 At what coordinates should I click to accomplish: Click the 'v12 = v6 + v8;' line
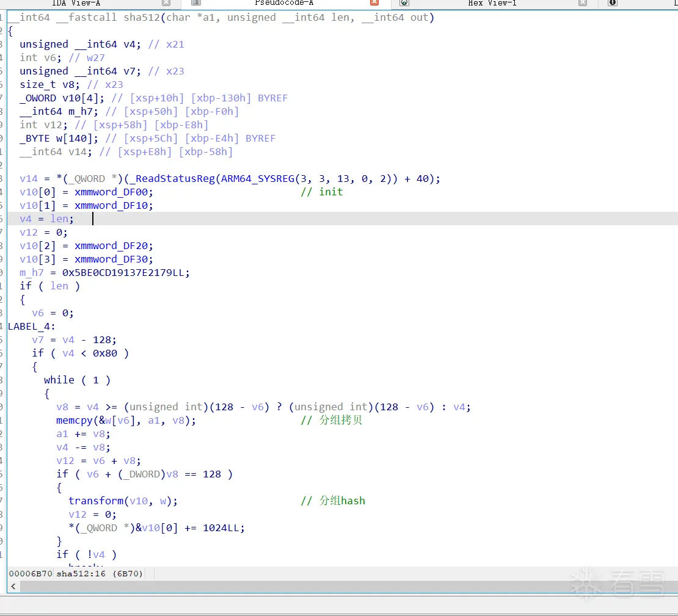point(98,460)
